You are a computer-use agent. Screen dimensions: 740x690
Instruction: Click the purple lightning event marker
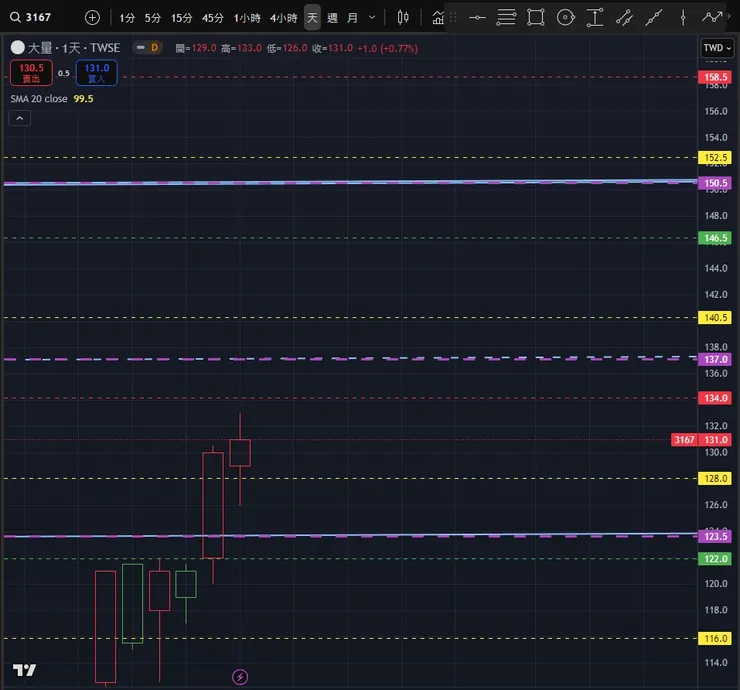pyautogui.click(x=240, y=677)
